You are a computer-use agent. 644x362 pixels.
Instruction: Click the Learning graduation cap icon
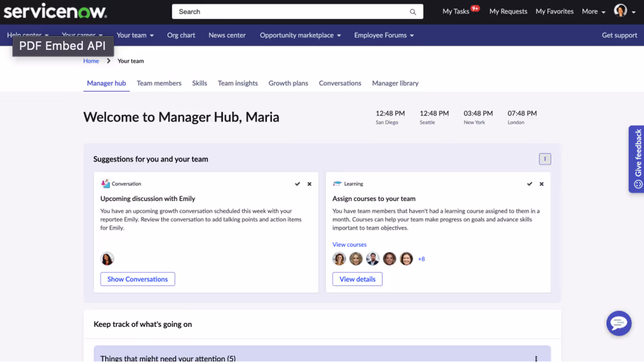coord(337,183)
